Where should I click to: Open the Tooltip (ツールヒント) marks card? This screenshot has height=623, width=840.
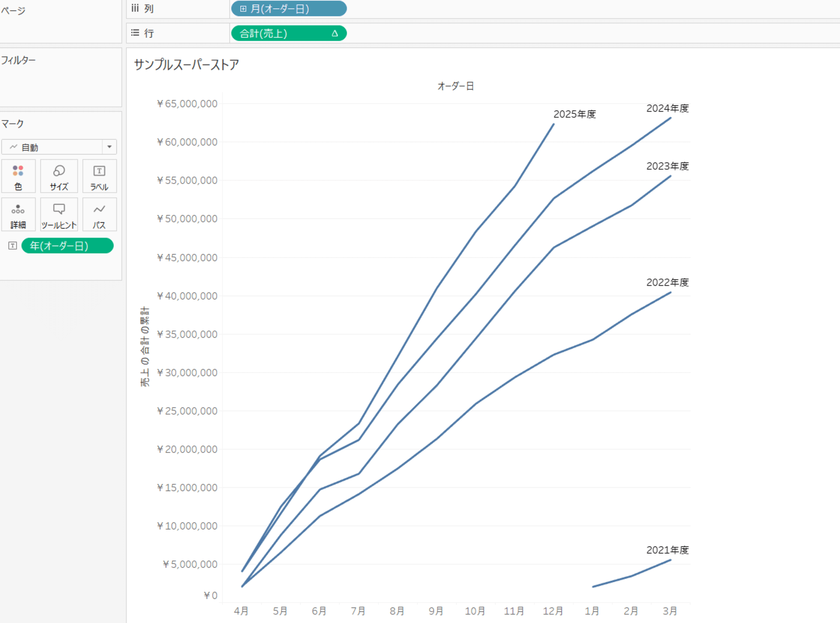tap(59, 215)
